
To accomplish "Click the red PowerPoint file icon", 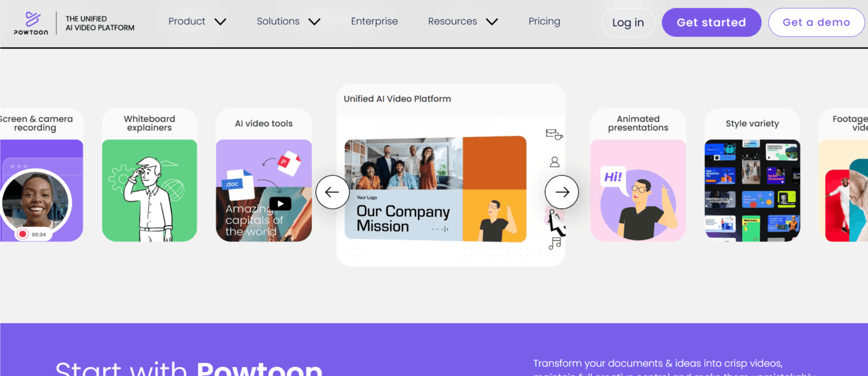I will 288,163.
